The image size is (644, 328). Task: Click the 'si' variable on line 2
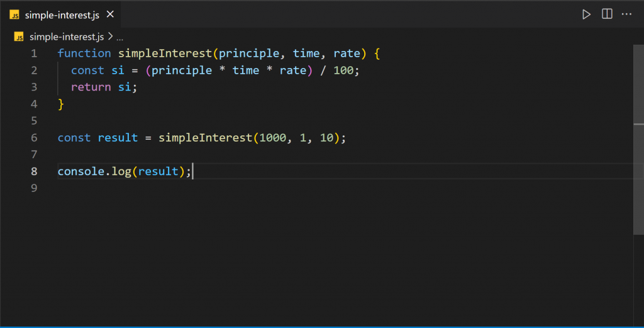(118, 71)
